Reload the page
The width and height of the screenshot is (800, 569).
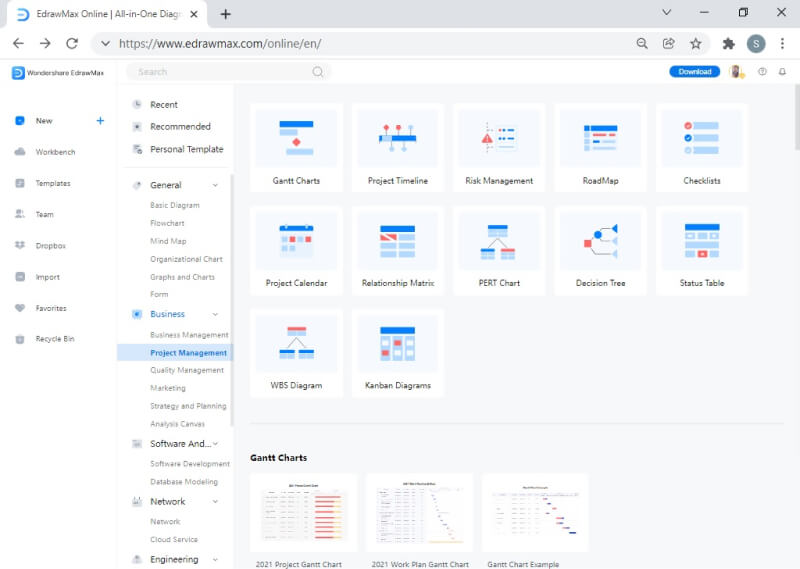coord(72,44)
